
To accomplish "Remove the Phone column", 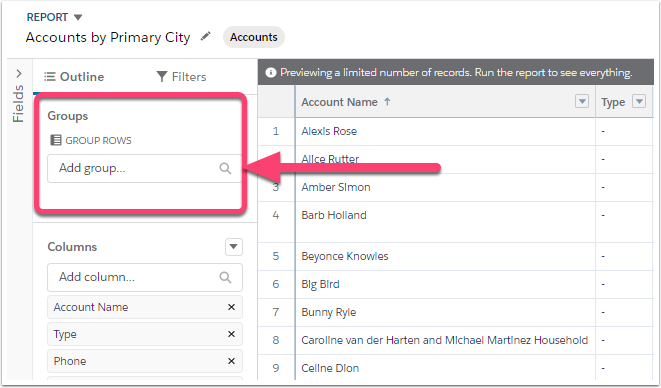I will click(231, 361).
